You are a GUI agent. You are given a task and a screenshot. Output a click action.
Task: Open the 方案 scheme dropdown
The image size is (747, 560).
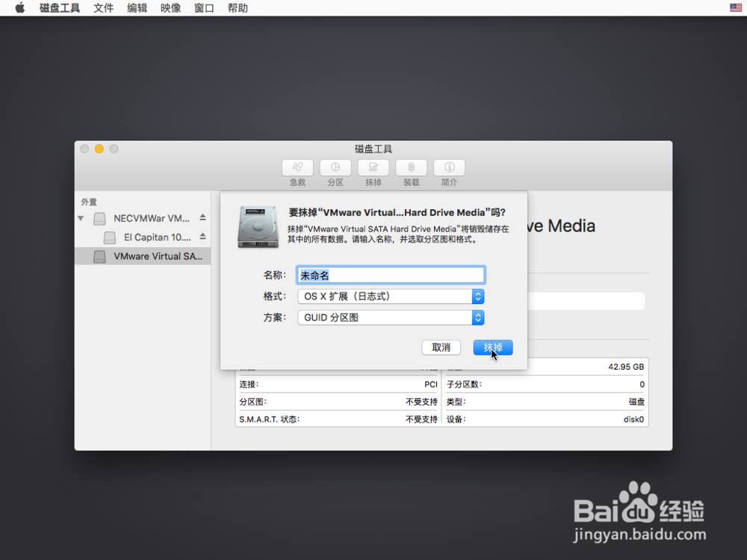[391, 317]
